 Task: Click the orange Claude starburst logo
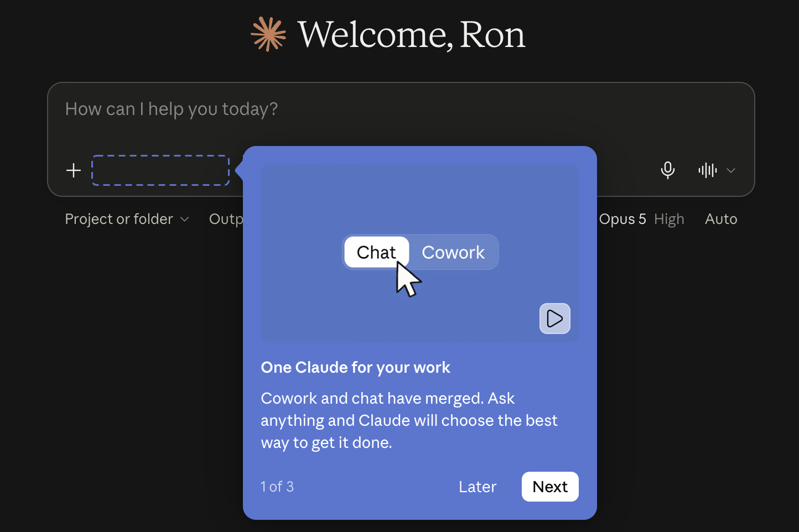[x=268, y=34]
